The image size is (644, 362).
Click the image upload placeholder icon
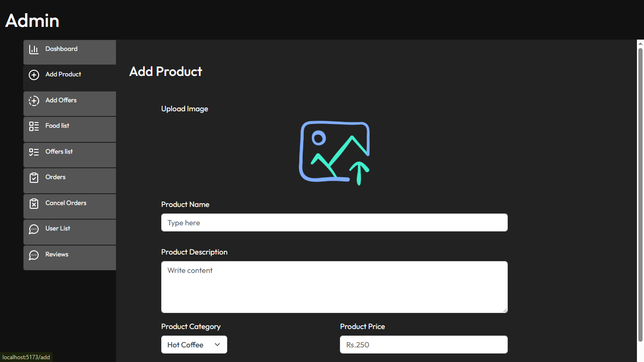pos(334,153)
